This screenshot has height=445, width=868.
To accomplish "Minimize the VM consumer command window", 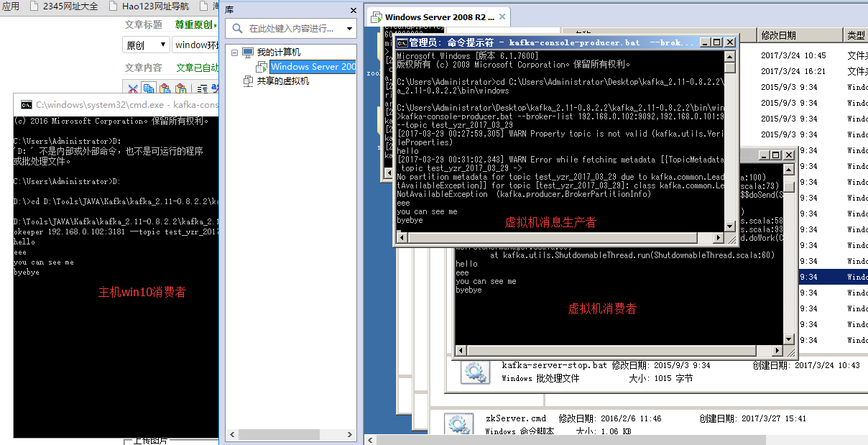I will click(x=765, y=155).
